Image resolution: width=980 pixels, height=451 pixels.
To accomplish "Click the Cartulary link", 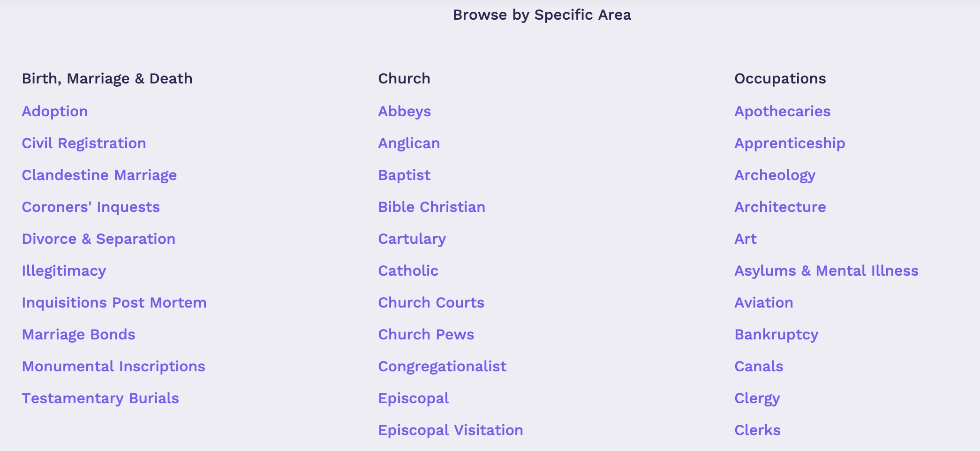I will point(412,239).
